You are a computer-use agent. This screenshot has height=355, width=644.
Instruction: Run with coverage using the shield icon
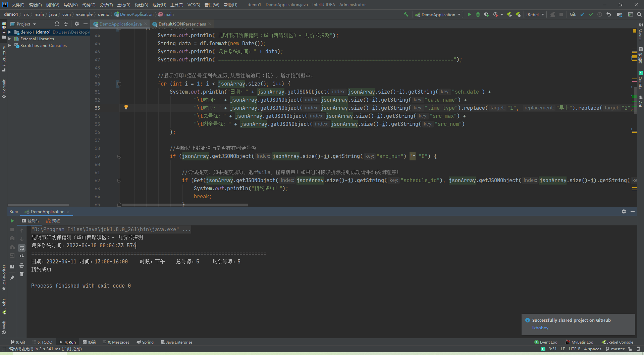[x=487, y=14]
